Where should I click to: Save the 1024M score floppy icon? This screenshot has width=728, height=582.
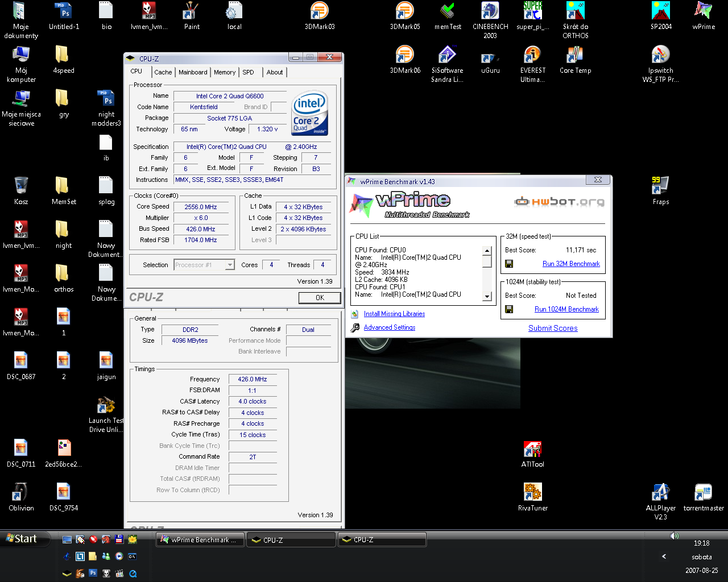point(509,309)
